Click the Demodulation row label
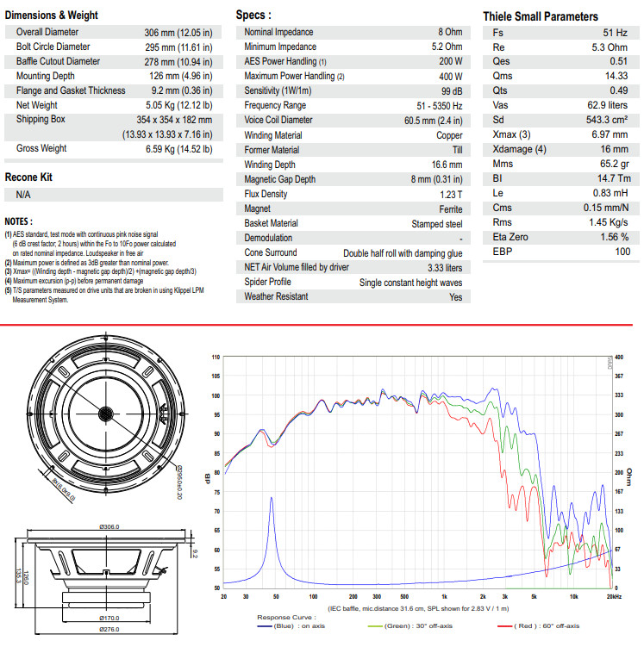Screen dimensions: 644x647 click(x=268, y=238)
